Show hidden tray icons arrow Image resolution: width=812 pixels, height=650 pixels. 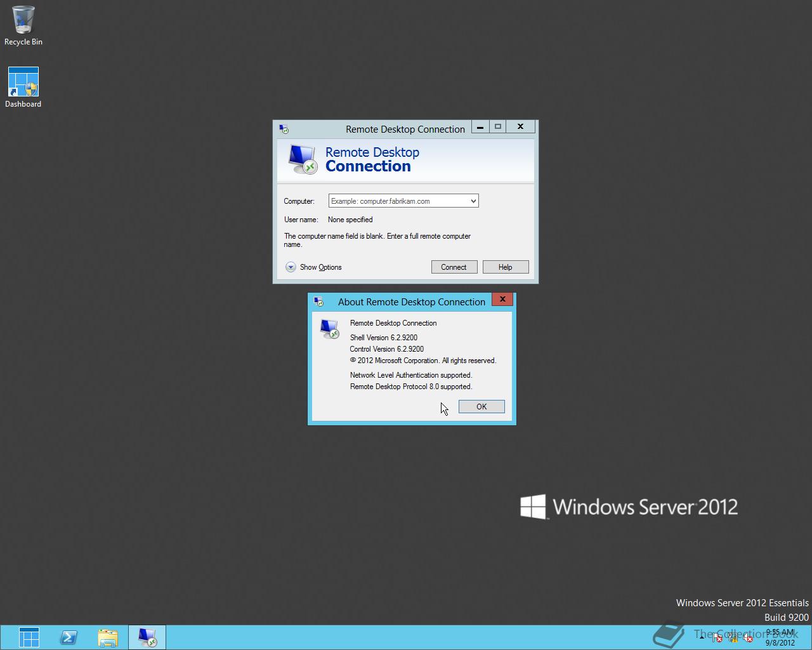(702, 637)
